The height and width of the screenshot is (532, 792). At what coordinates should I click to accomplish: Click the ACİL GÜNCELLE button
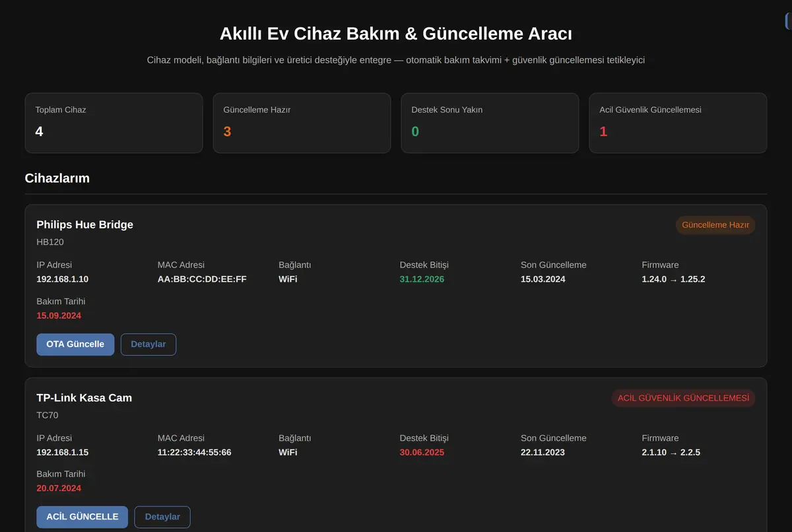[x=82, y=517]
